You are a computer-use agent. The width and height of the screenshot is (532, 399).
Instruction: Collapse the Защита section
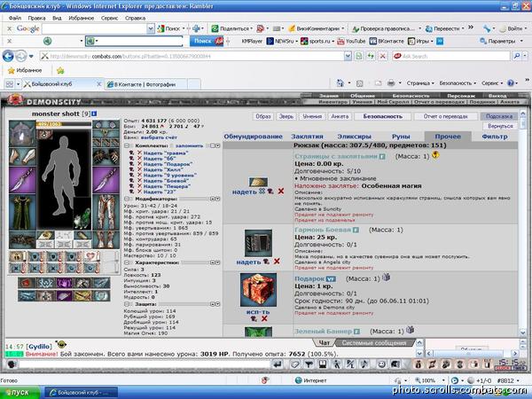click(127, 304)
